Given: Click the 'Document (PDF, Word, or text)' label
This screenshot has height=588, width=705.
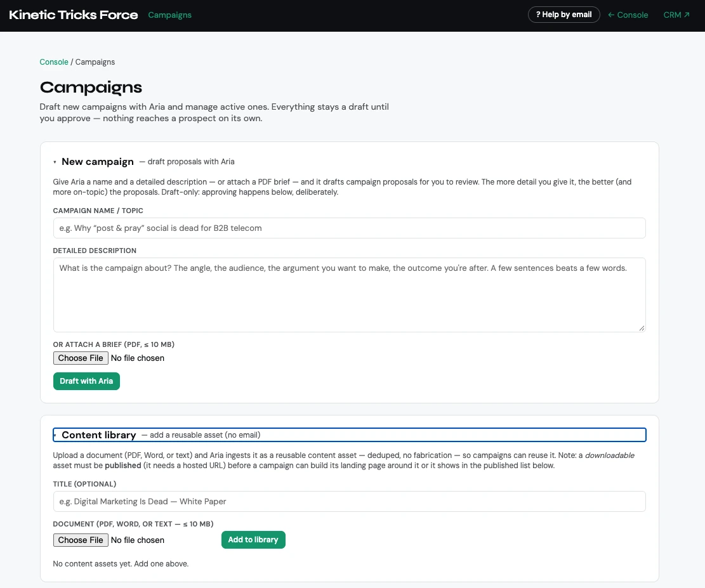Looking at the screenshot, I should coord(133,524).
